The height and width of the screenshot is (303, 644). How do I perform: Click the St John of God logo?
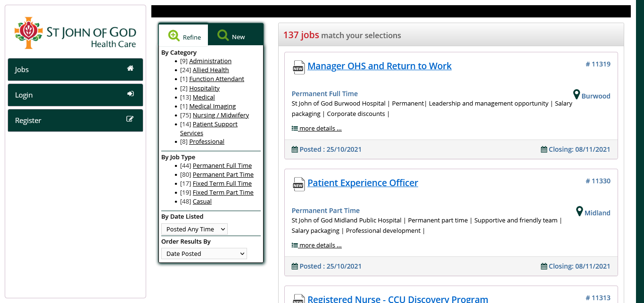(75, 33)
